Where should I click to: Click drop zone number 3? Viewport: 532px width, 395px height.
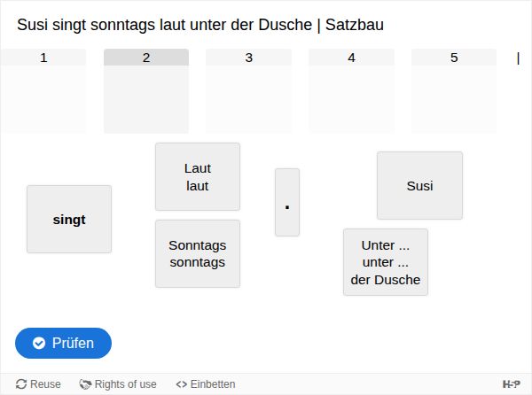248,91
